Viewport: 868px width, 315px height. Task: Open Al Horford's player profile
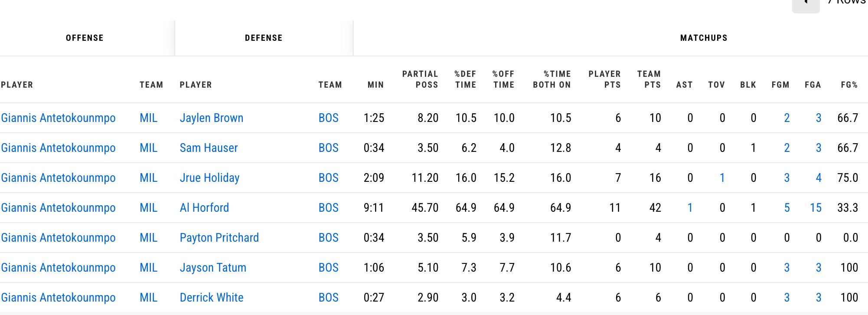pyautogui.click(x=204, y=208)
